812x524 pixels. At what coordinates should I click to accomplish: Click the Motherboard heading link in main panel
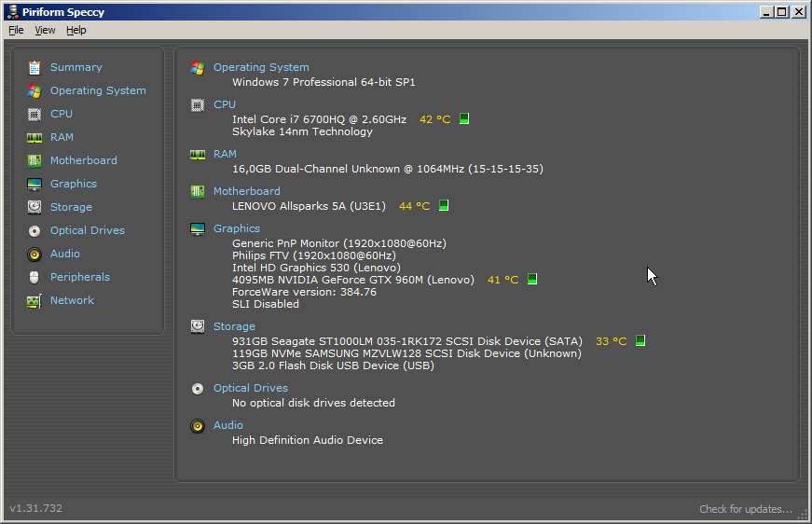pyautogui.click(x=246, y=191)
